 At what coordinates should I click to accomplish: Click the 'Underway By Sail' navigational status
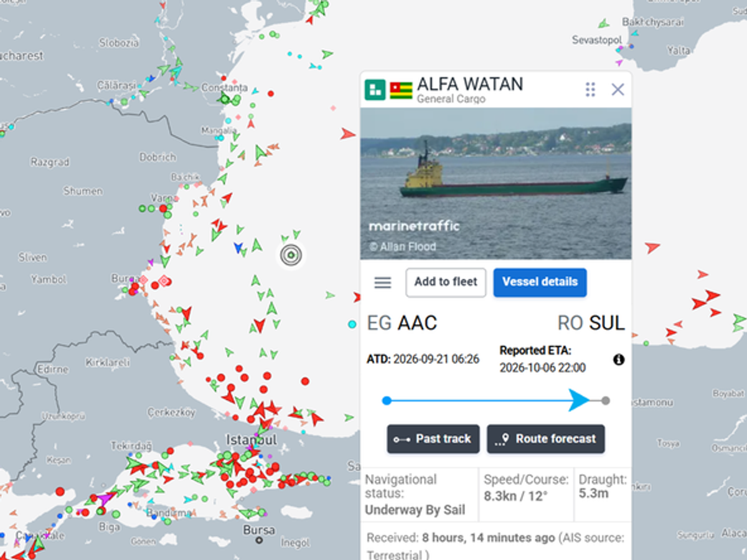tap(415, 510)
